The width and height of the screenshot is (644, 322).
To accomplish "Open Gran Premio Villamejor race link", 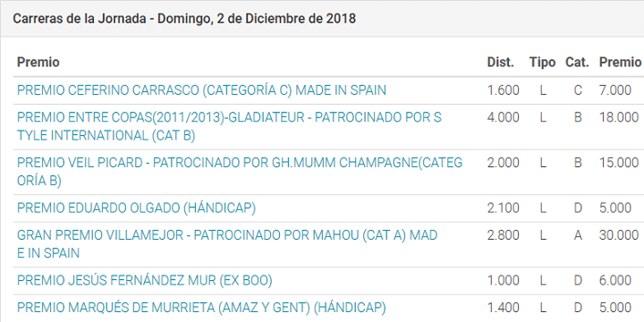I will (227, 244).
